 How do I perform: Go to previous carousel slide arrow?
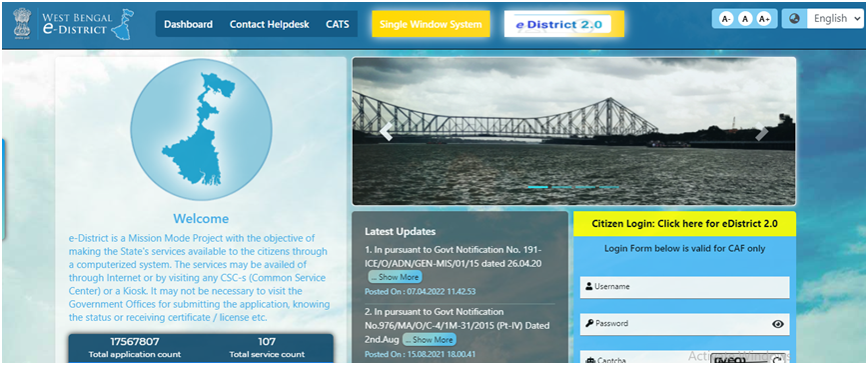click(386, 132)
